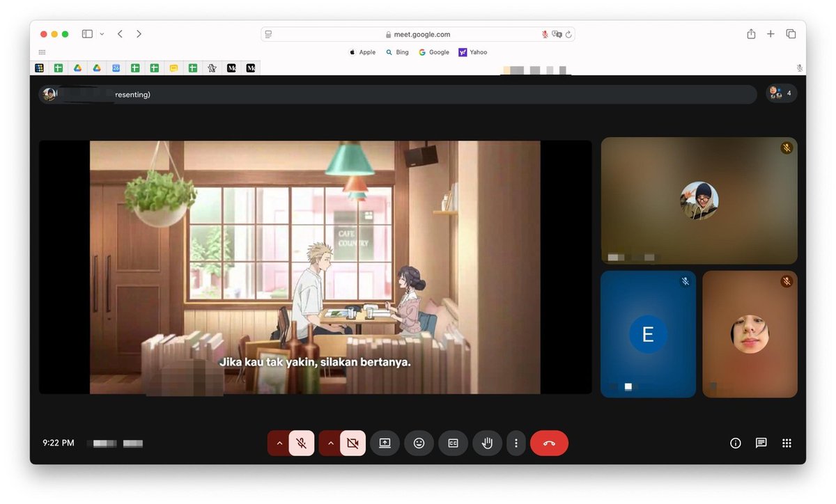Open the Bing bookmark in favorites bar
Image resolution: width=836 pixels, height=504 pixels.
pos(397,52)
